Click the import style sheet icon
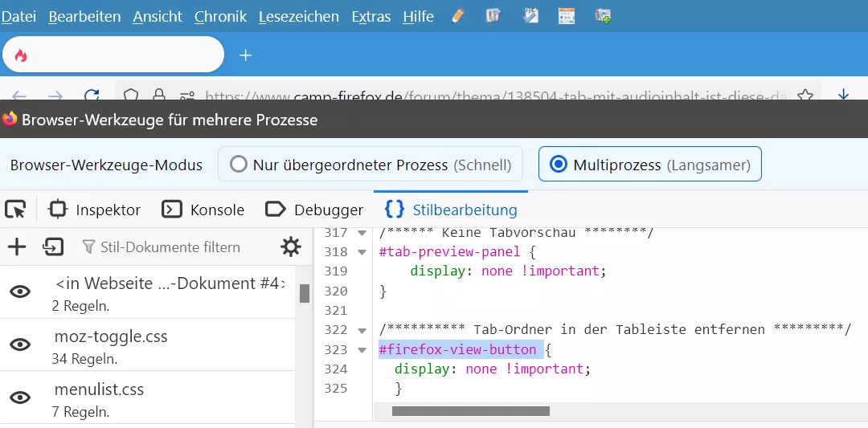This screenshot has width=868, height=428. [x=53, y=247]
